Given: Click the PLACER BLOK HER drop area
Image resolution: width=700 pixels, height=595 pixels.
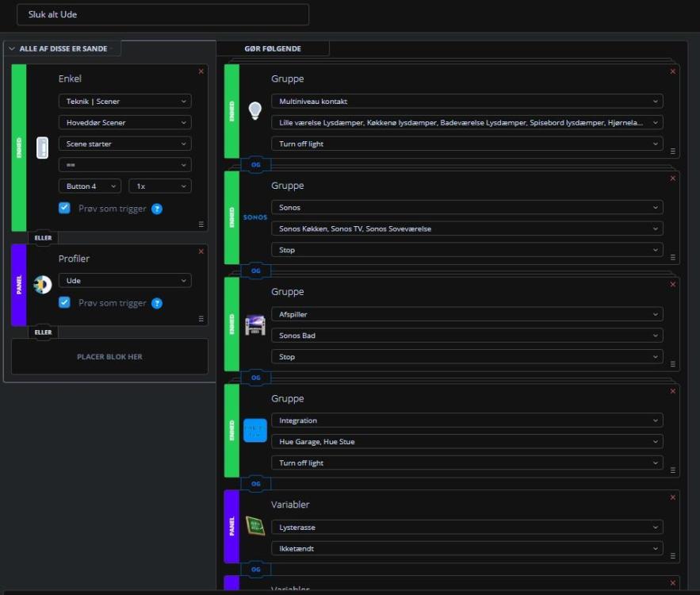Looking at the screenshot, I should pyautogui.click(x=109, y=357).
